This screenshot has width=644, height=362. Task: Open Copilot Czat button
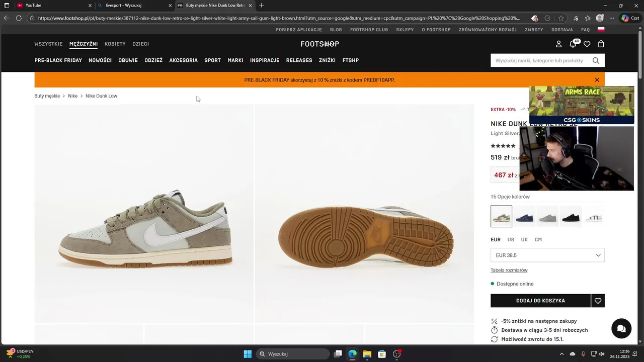(x=630, y=18)
